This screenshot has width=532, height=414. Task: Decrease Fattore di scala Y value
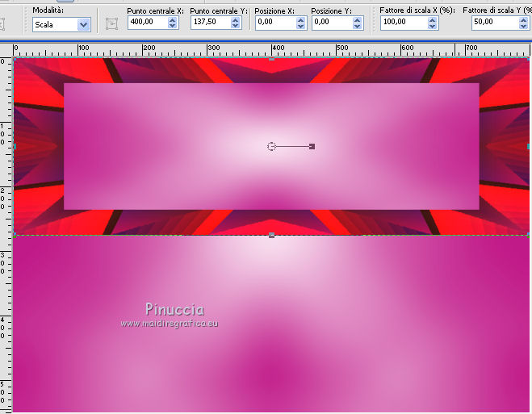click(x=523, y=26)
